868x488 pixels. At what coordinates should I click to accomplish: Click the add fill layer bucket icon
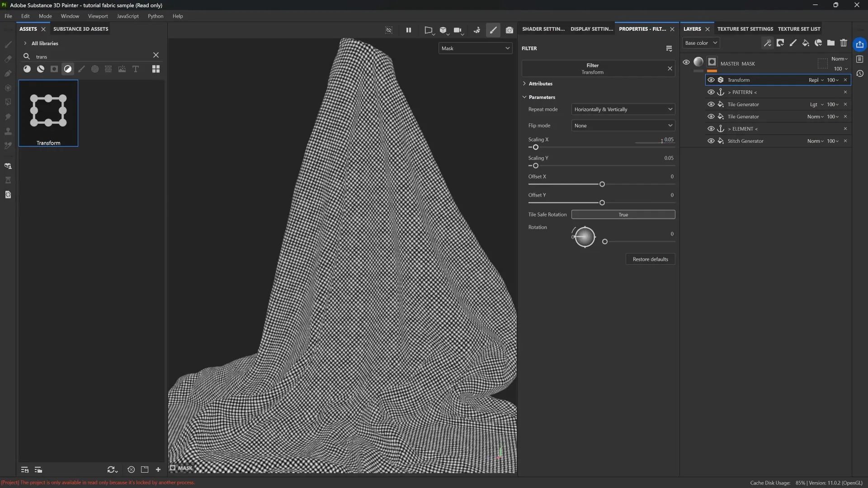(x=806, y=43)
